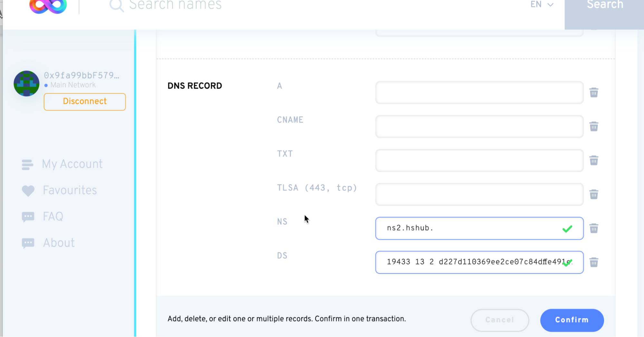Remove the TLSA record using trash icon
The width and height of the screenshot is (644, 337).
[594, 194]
